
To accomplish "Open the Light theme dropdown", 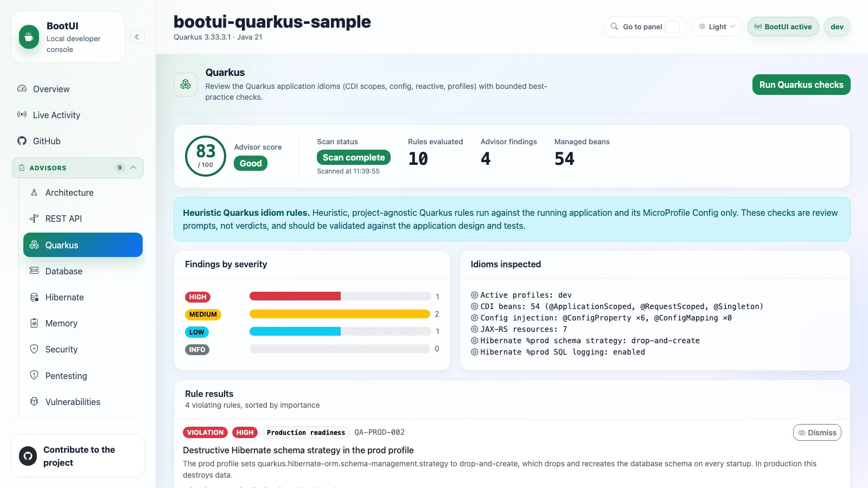I will coord(717,27).
